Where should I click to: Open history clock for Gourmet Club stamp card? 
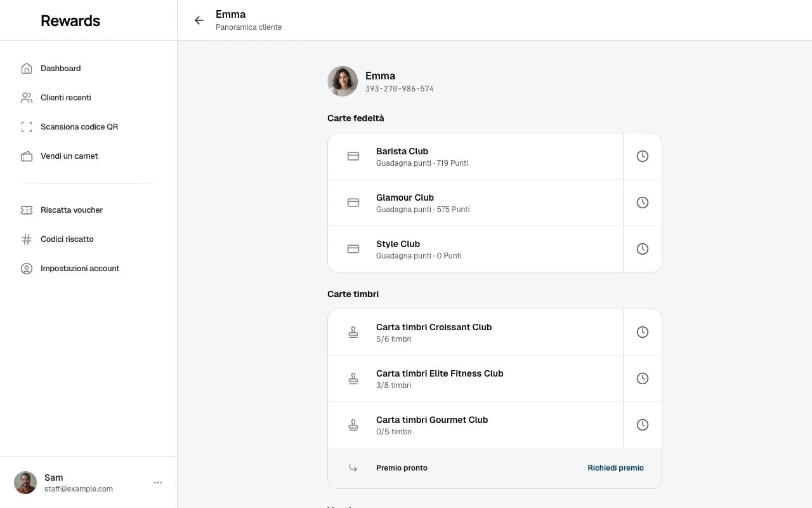[643, 425]
